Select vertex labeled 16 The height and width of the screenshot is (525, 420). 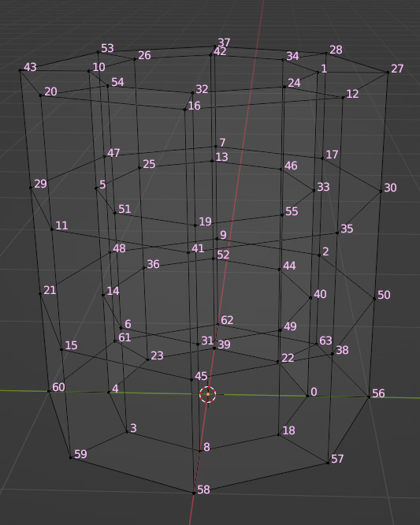point(184,110)
